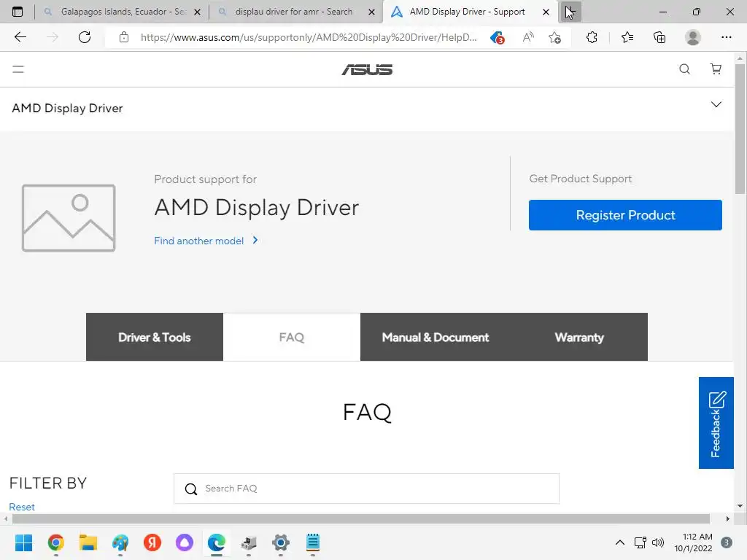Open the ASUS site search

(x=684, y=69)
